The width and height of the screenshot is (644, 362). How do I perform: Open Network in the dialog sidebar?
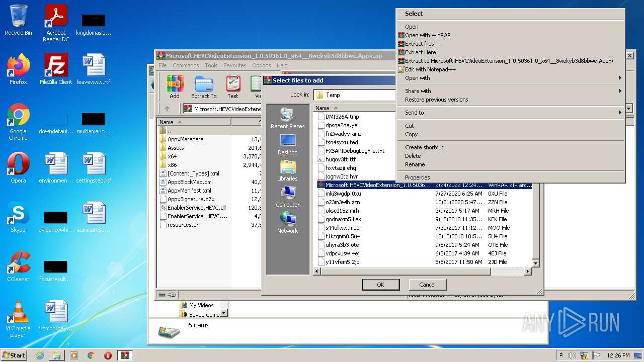point(288,223)
